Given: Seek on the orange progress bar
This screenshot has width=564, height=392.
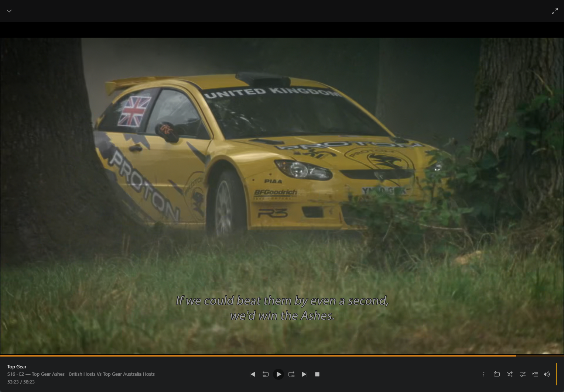Looking at the screenshot, I should 282,355.
